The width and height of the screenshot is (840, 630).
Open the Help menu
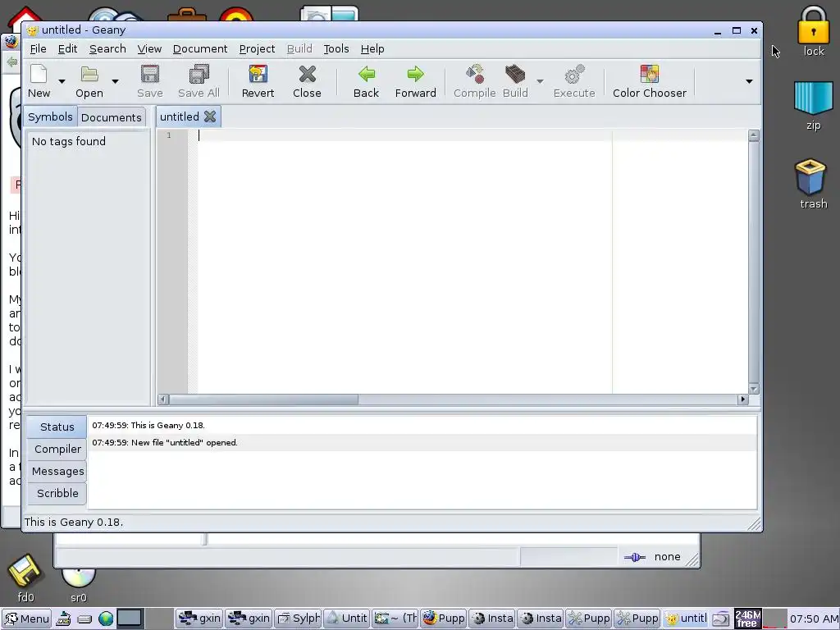click(372, 48)
